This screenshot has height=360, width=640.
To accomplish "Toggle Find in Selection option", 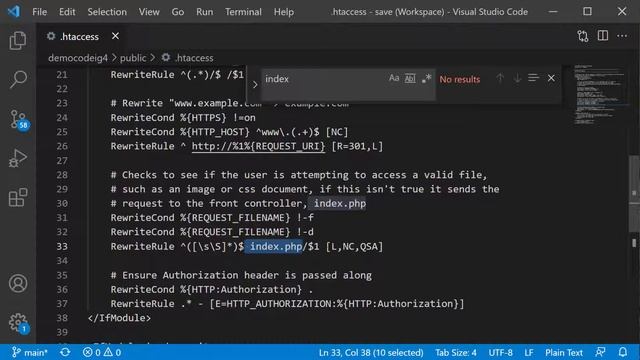I will point(533,78).
